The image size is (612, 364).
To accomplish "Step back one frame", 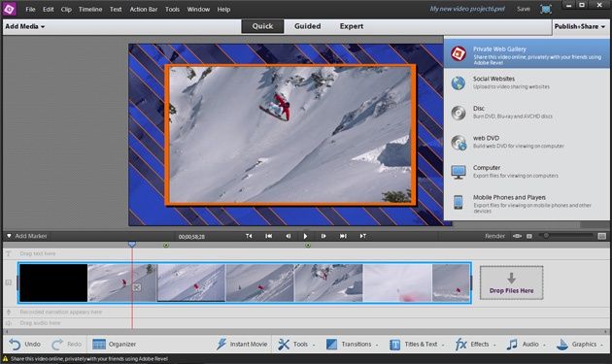I will tap(289, 236).
